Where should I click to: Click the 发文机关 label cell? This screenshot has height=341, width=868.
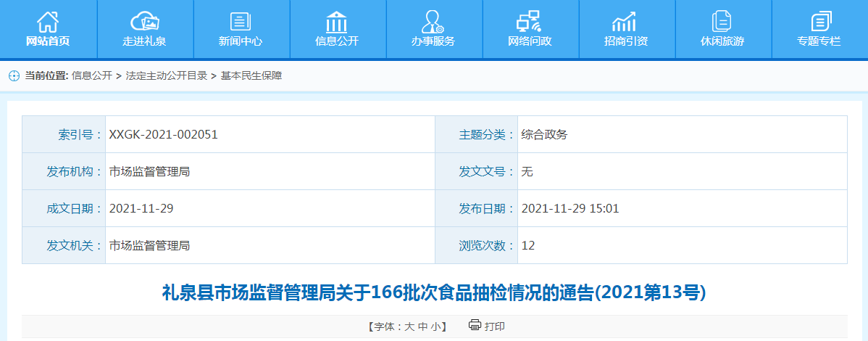[64, 245]
